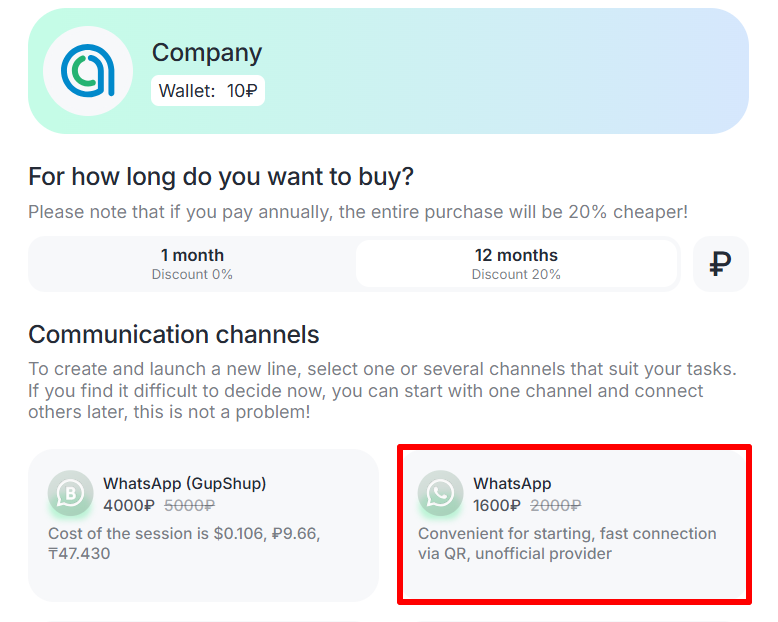Switch to 12 months billing period
This screenshot has width=778, height=622.
pyautogui.click(x=516, y=264)
